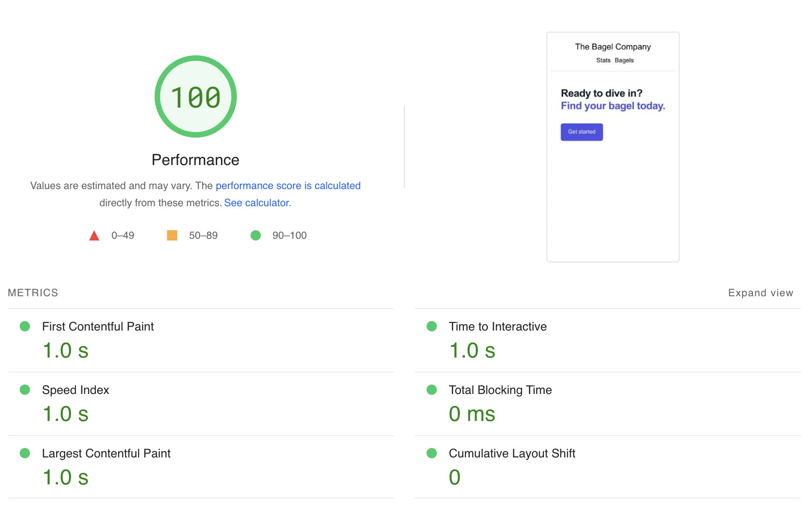The image size is (812, 505).
Task: Click the Cumulative Layout Shift status dot
Action: (432, 453)
